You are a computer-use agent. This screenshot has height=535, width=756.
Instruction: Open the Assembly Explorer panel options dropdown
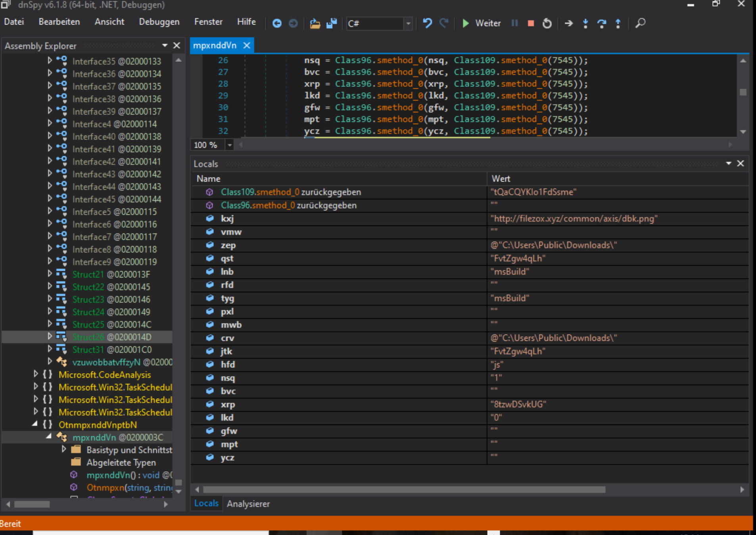coord(165,46)
